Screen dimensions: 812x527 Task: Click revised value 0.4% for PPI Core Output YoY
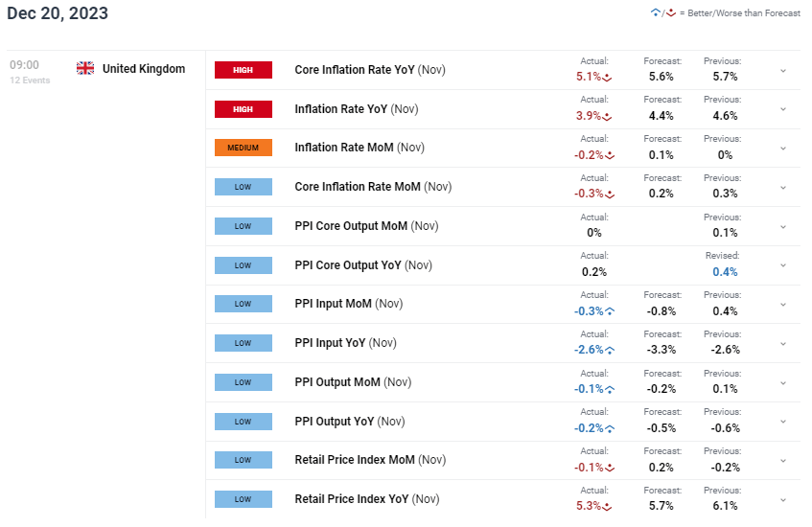[725, 272]
